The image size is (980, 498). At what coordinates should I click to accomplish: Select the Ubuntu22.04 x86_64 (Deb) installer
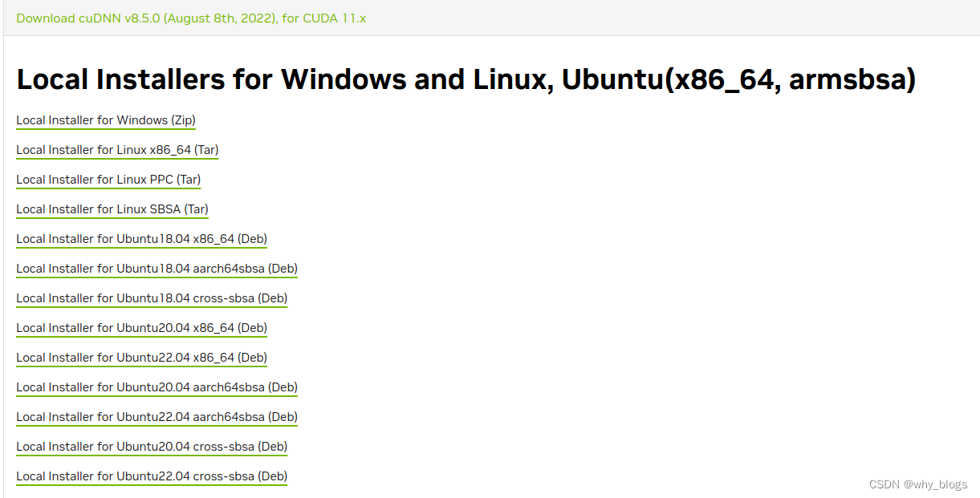tap(141, 358)
